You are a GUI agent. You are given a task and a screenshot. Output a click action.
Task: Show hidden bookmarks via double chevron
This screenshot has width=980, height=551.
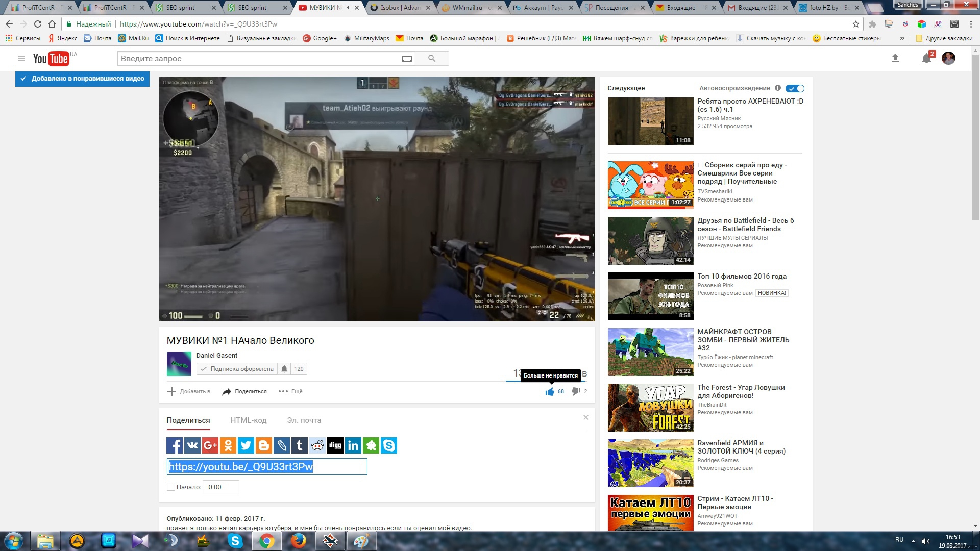pos(902,38)
